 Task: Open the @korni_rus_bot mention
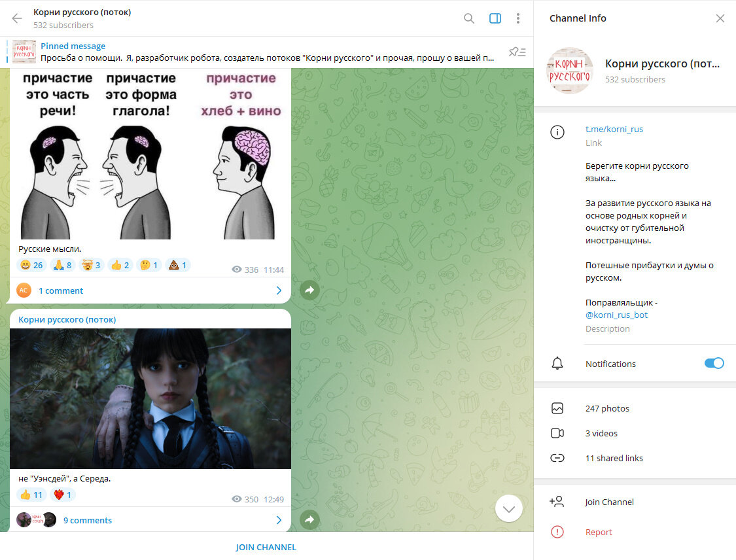click(x=616, y=315)
